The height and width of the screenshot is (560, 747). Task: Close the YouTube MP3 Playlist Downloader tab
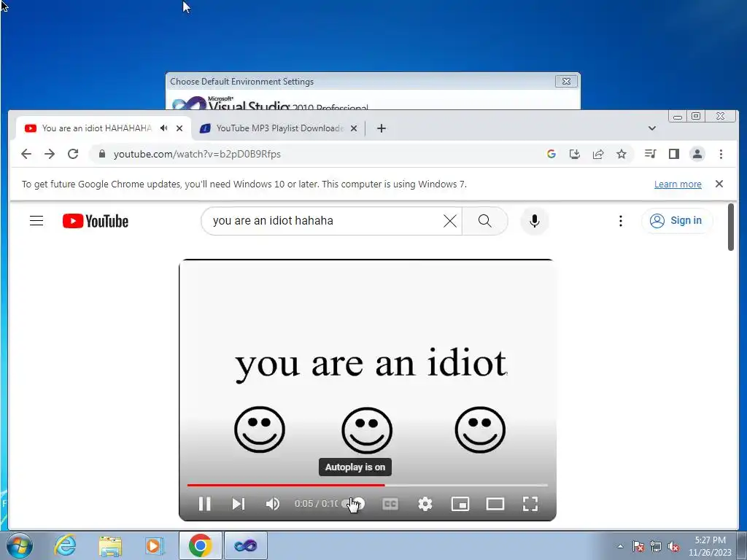coord(354,128)
